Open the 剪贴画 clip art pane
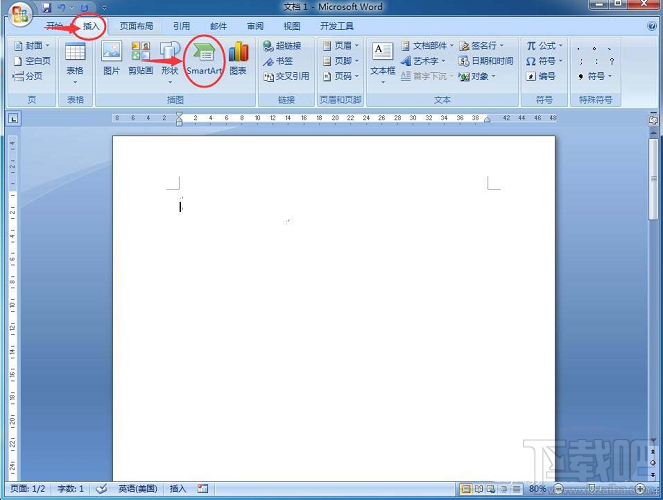 (x=140, y=58)
